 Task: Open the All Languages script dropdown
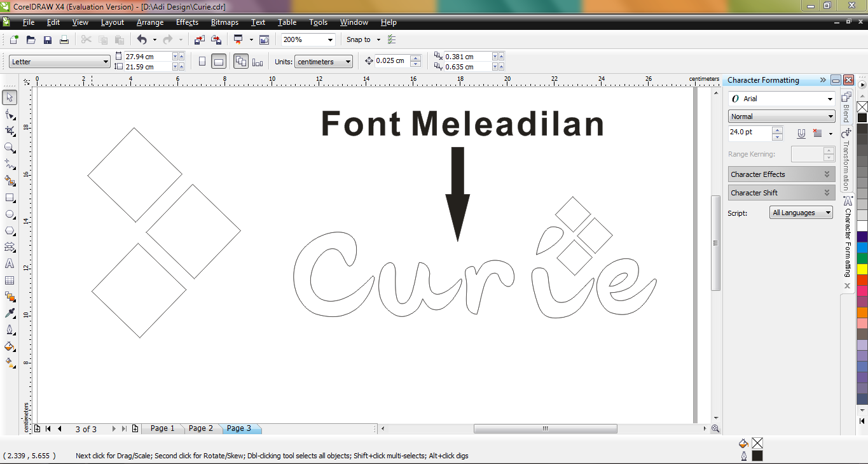pyautogui.click(x=828, y=213)
